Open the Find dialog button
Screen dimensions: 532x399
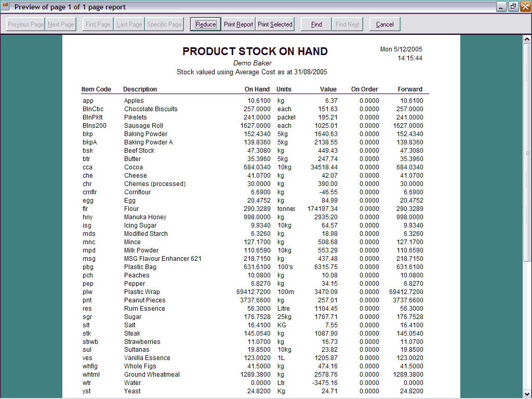point(316,24)
